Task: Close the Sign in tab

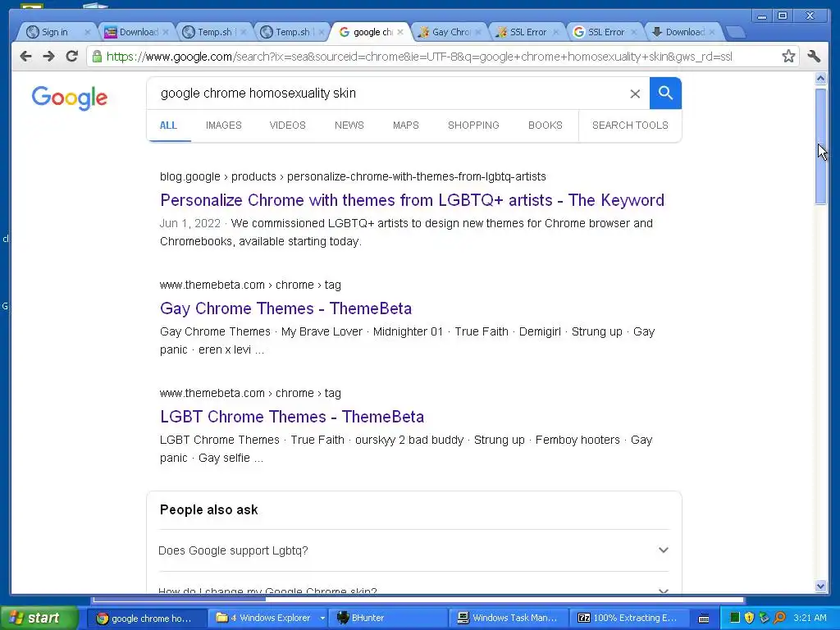Action: click(87, 32)
